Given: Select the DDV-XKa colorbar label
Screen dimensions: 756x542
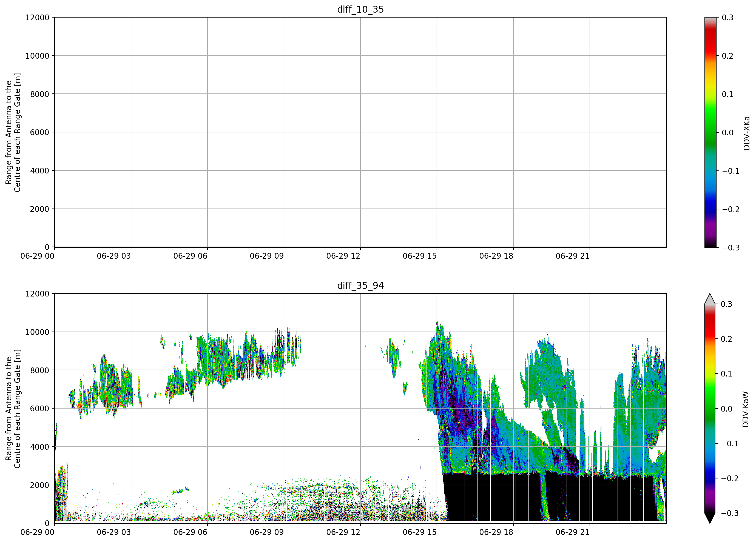Looking at the screenshot, I should tap(746, 133).
